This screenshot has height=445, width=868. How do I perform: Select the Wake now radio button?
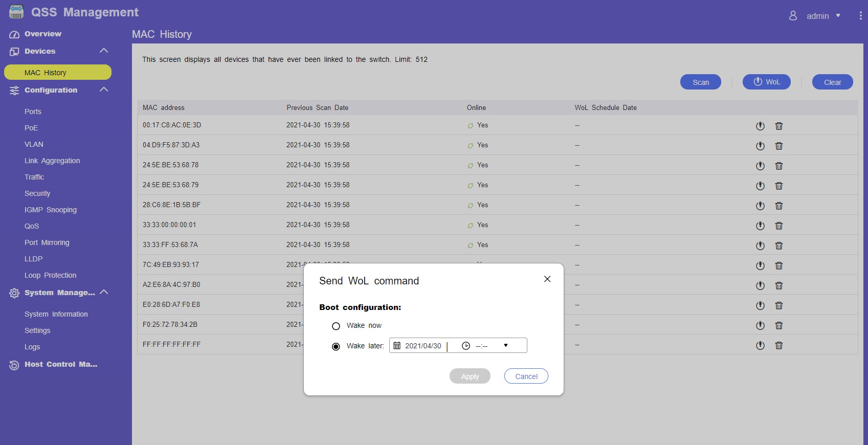tap(336, 326)
